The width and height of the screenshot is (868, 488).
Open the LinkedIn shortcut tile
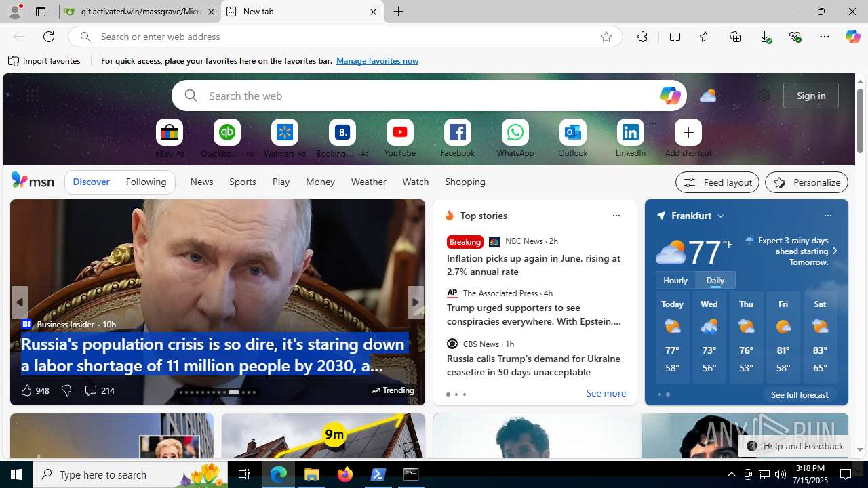point(631,132)
